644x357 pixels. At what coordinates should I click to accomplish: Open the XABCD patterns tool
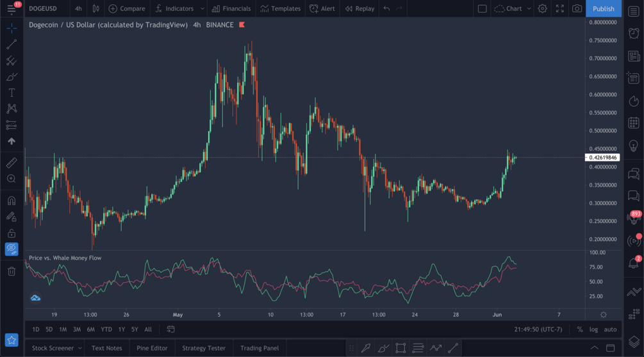coord(12,108)
